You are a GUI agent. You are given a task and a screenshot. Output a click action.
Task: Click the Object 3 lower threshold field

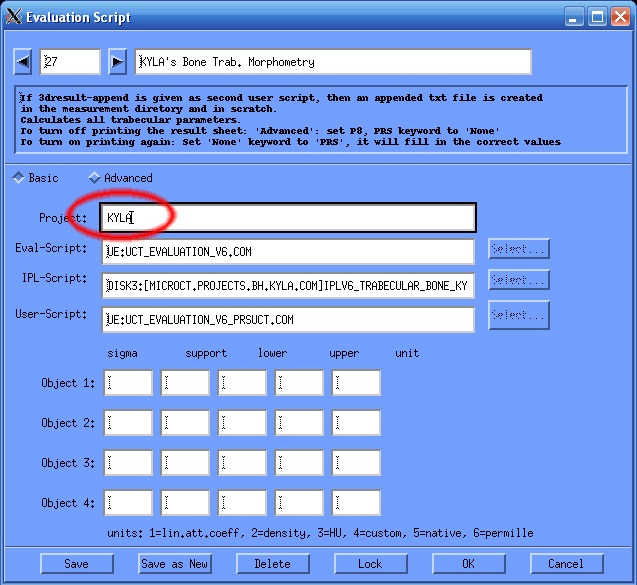pyautogui.click(x=242, y=463)
